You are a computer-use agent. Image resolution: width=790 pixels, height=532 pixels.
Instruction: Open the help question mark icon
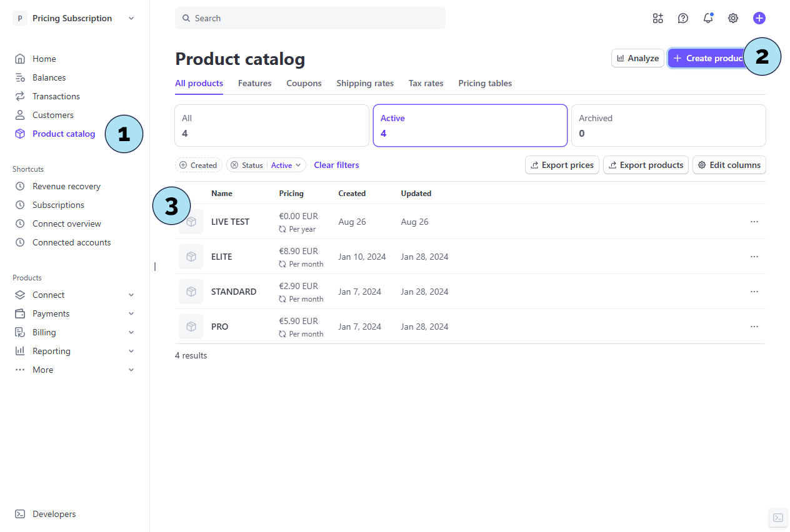click(683, 18)
